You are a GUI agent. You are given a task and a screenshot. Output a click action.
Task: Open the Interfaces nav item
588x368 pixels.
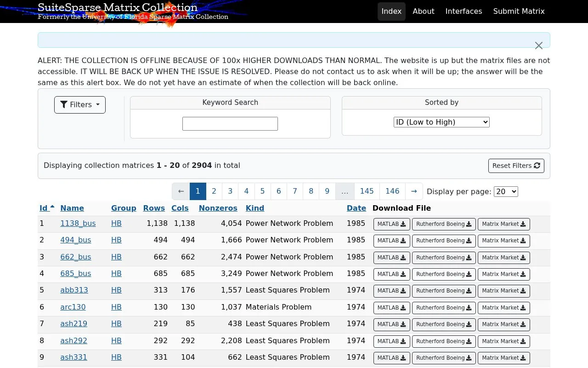click(x=464, y=11)
